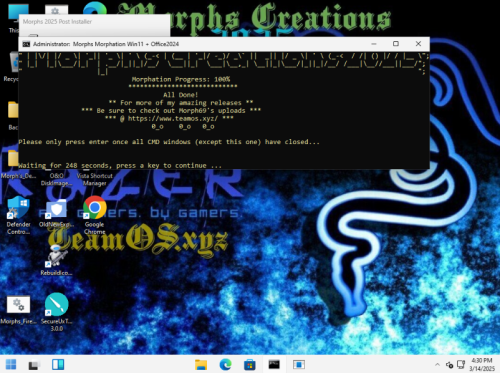
Task: Click the Morphs 2025 Post Installer title bar
Action: click(x=94, y=22)
